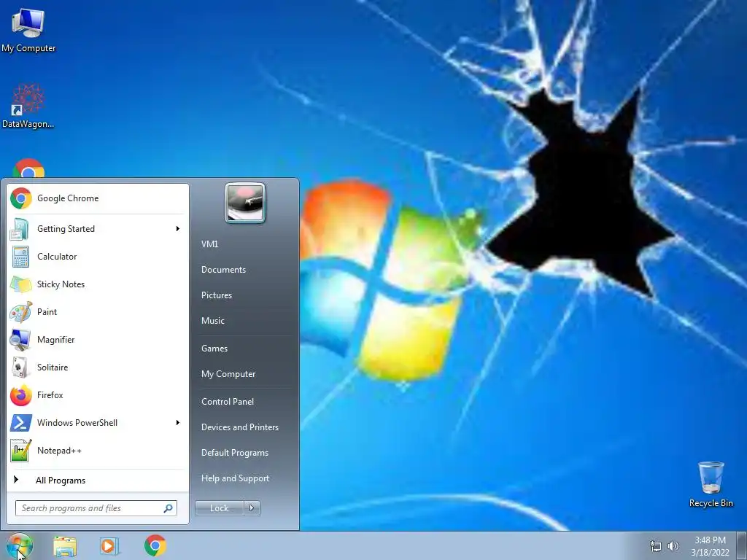Start Solitaire from its card icon
Screen dimensions: 747x560
pos(20,367)
